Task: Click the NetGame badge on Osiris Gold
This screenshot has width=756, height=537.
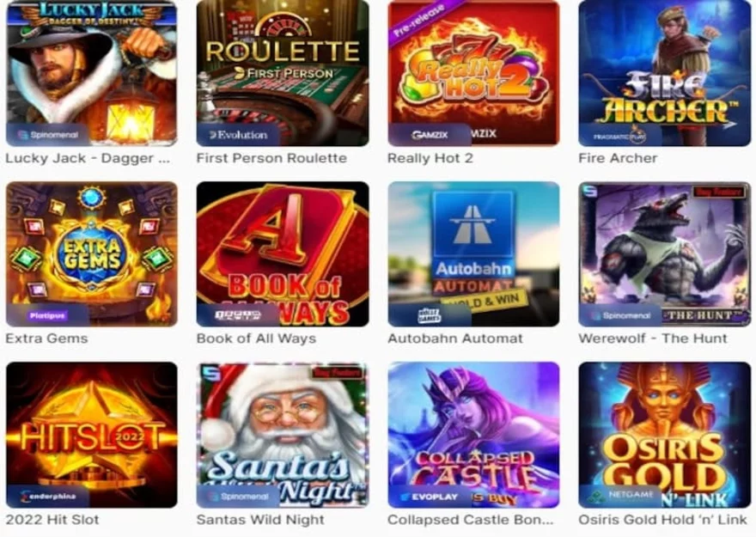Action: (x=620, y=497)
